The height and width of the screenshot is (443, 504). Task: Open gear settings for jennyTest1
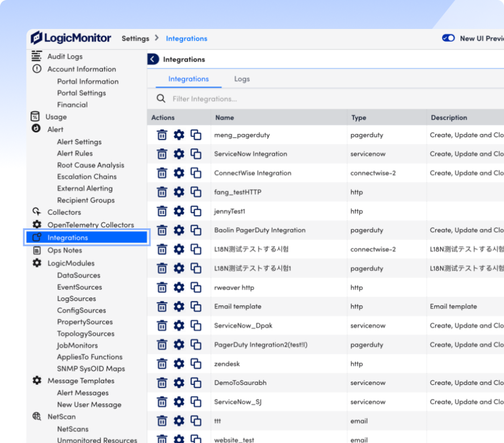(x=179, y=211)
